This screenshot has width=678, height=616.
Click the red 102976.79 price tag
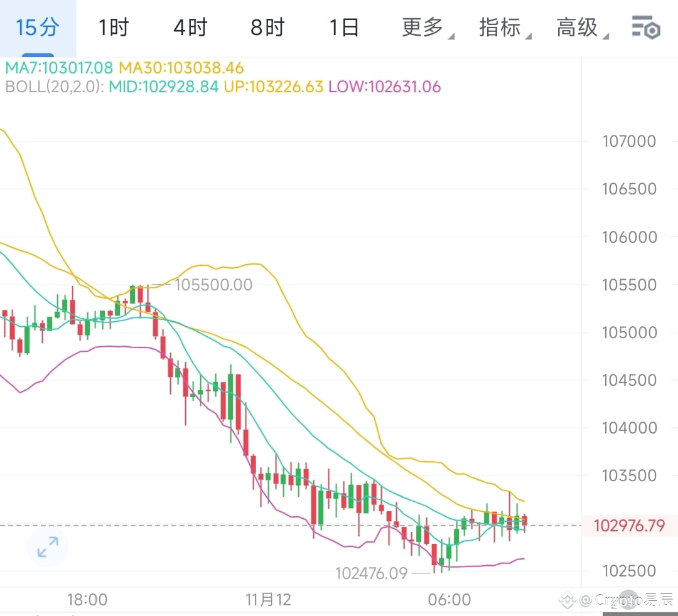[x=630, y=526]
